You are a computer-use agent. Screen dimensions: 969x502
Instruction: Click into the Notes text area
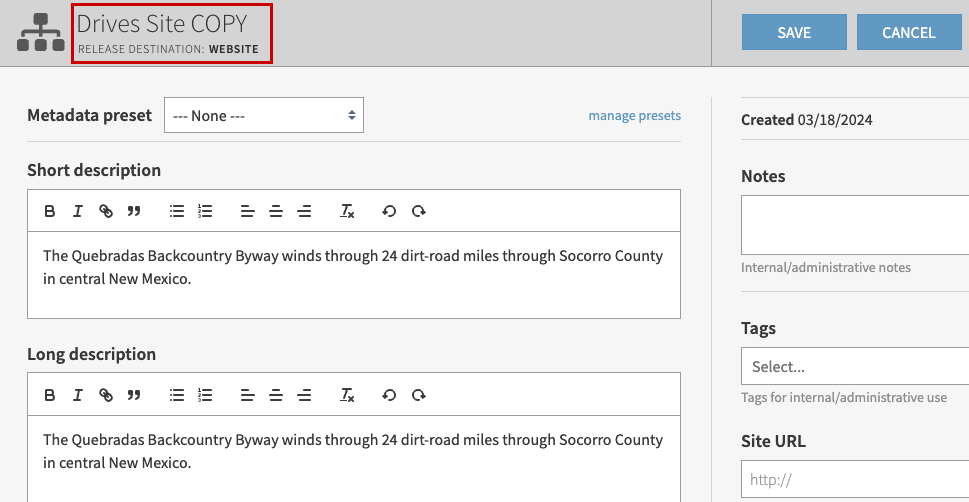coord(854,225)
